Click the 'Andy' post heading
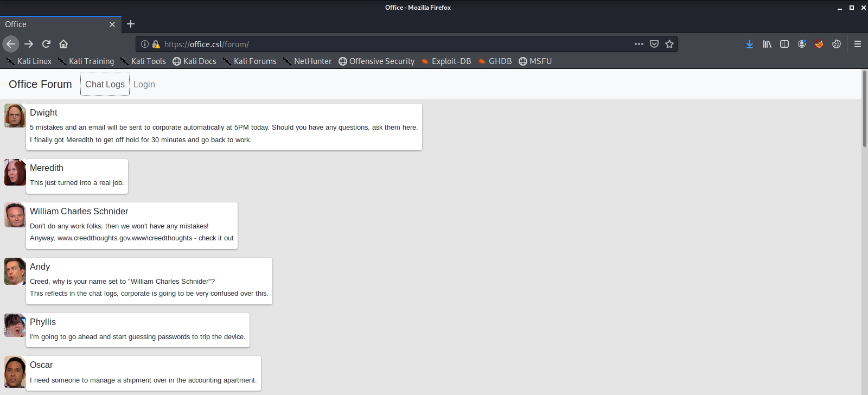The width and height of the screenshot is (868, 395). (40, 267)
